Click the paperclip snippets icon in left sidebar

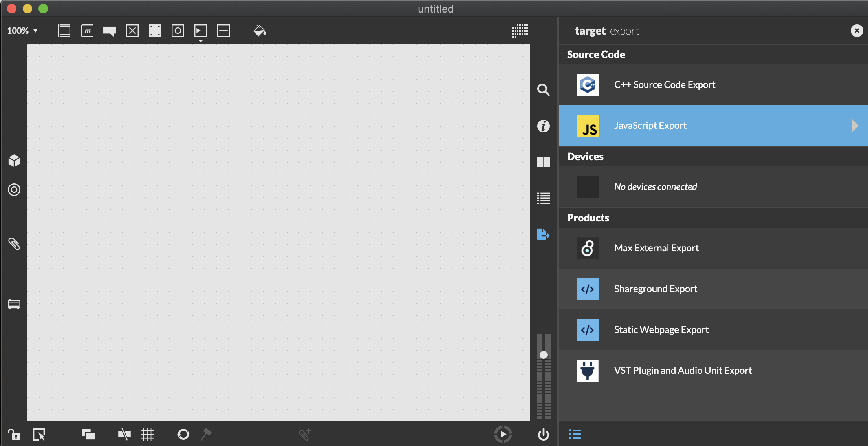(x=14, y=244)
